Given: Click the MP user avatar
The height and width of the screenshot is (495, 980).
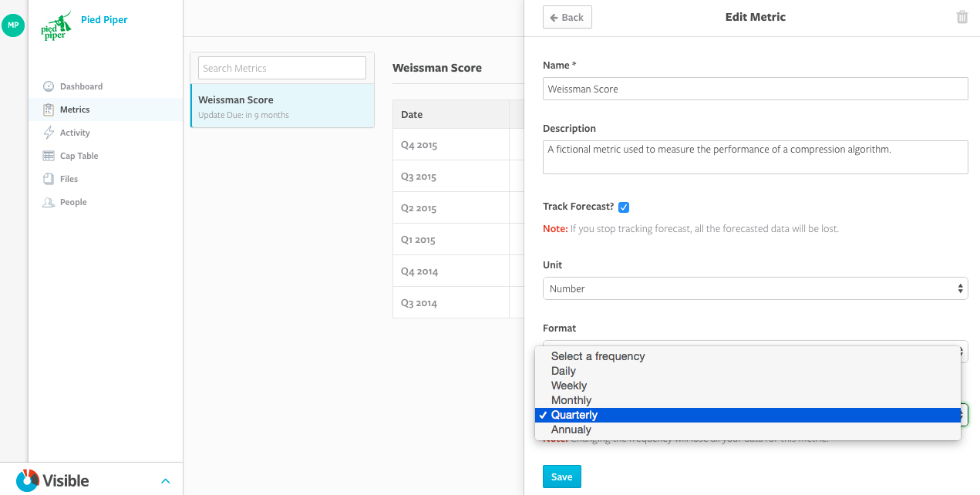Looking at the screenshot, I should pyautogui.click(x=13, y=25).
